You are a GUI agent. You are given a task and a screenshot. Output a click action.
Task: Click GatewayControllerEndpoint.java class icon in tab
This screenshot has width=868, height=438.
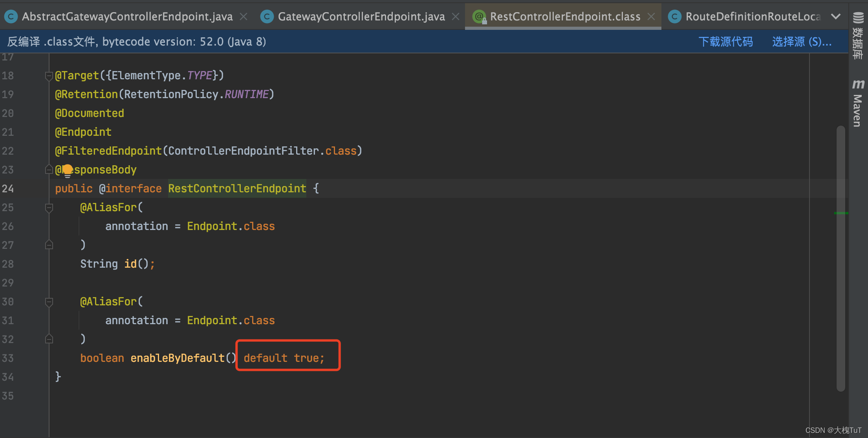(x=267, y=16)
